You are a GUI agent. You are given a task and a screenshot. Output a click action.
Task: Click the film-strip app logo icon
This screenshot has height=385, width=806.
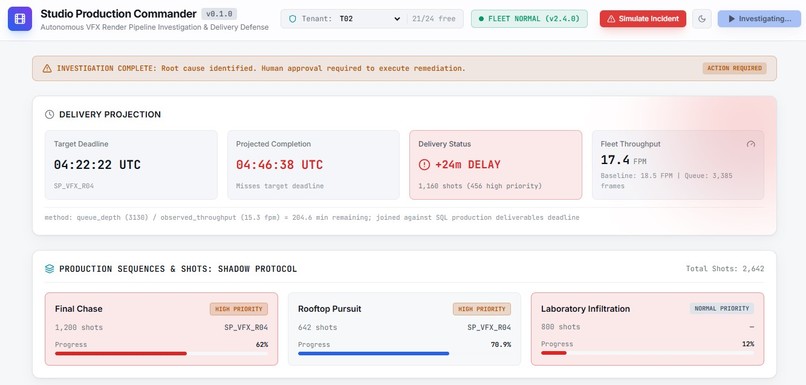(20, 19)
